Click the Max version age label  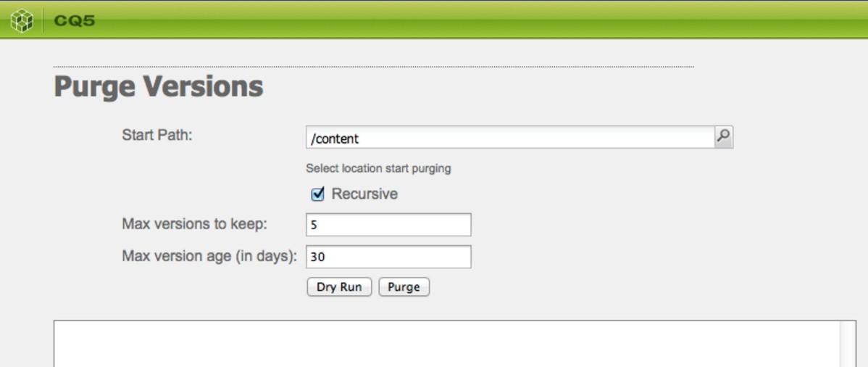210,257
